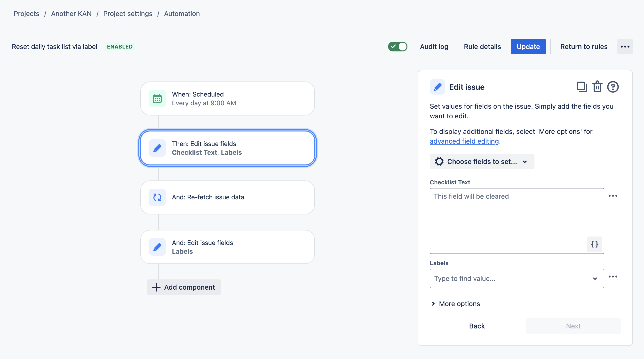Viewport: 644px width, 359px height.
Task: Open the Audit log tab
Action: pyautogui.click(x=434, y=47)
